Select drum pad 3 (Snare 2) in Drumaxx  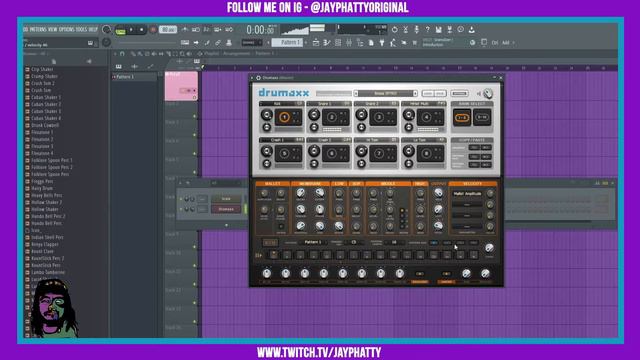379,118
